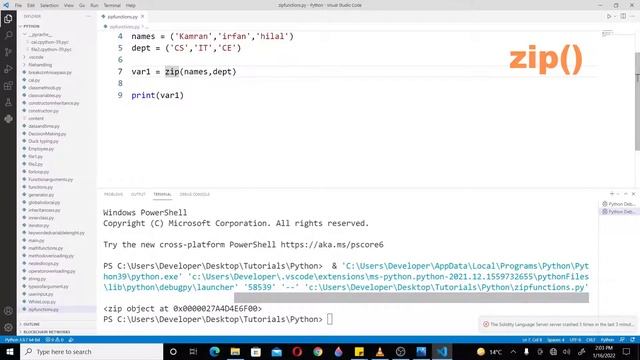Run the Python file with play button
640x360 pixels.
click(609, 16)
